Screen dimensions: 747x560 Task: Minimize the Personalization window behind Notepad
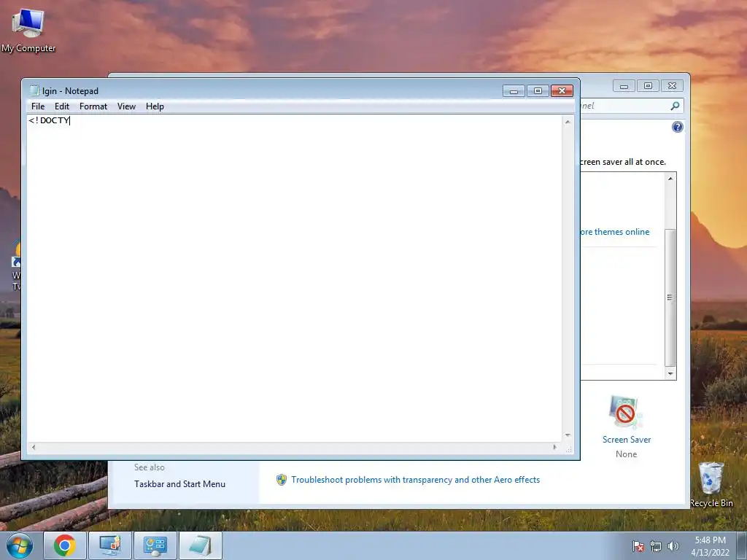624,86
